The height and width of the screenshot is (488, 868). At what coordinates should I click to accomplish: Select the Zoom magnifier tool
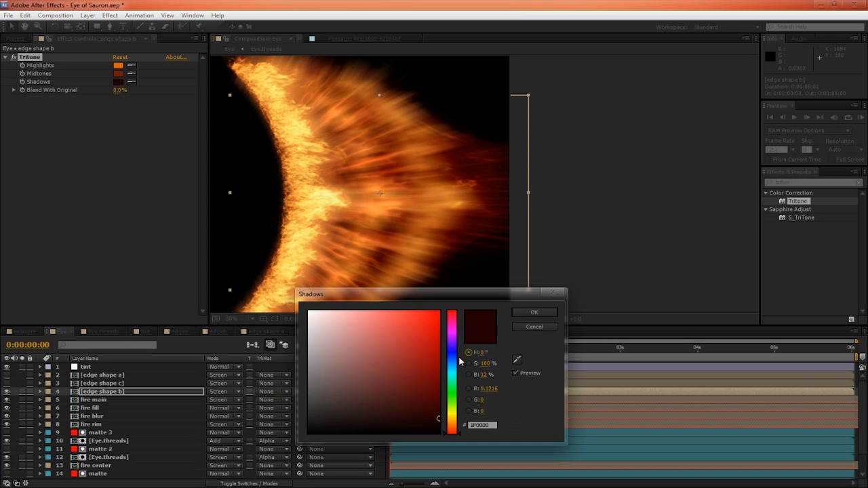[37, 26]
